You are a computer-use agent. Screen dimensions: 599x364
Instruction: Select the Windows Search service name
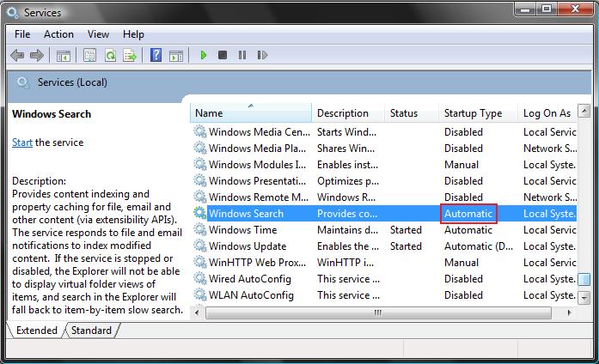[x=246, y=213]
